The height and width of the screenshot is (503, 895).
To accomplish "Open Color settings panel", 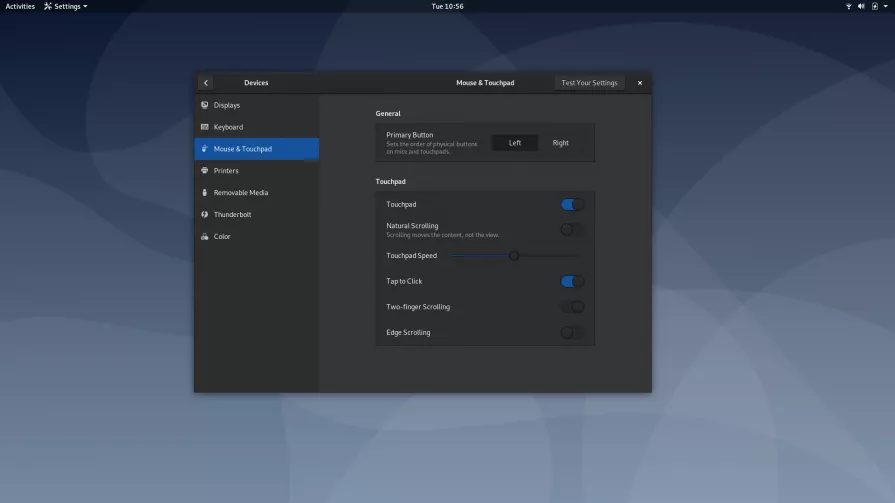I will coord(256,236).
